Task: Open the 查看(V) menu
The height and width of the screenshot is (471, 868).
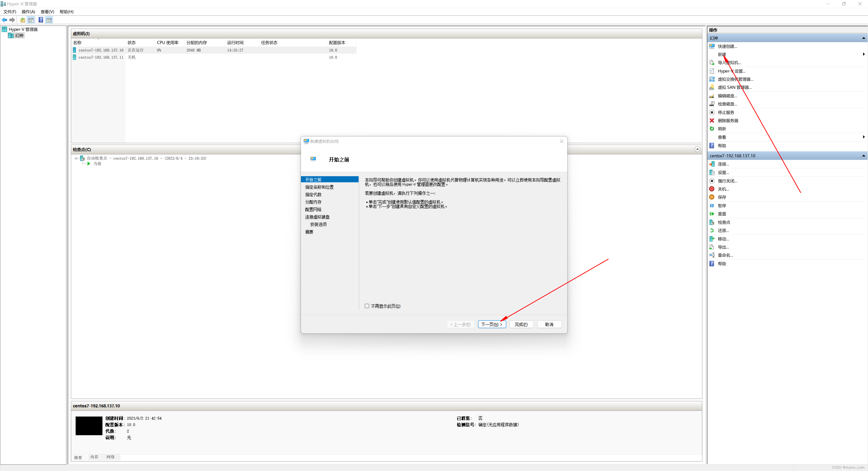Action: (x=47, y=12)
